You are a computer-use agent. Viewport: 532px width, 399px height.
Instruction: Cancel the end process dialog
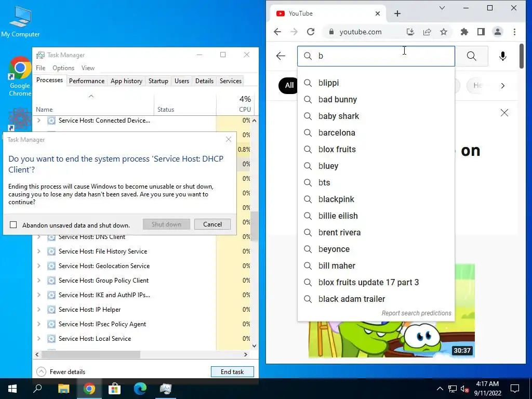click(x=212, y=224)
